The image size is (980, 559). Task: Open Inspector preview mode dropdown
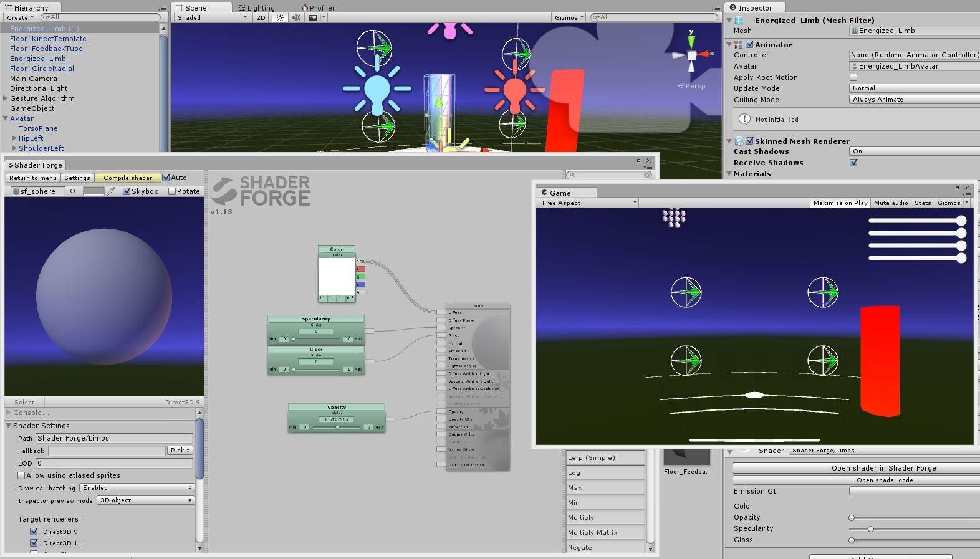click(146, 500)
